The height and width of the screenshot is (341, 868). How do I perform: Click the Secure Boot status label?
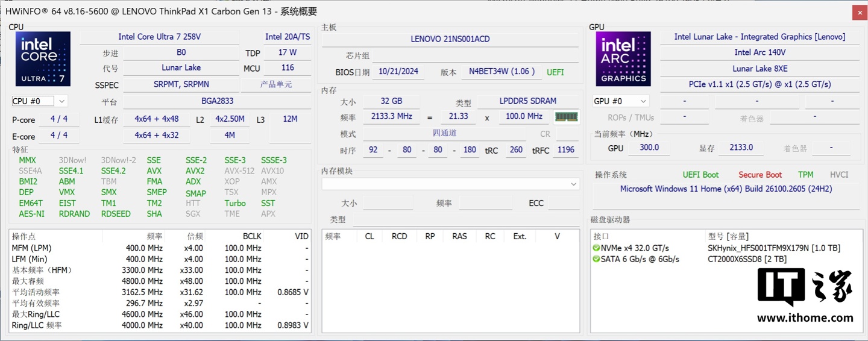(x=759, y=175)
